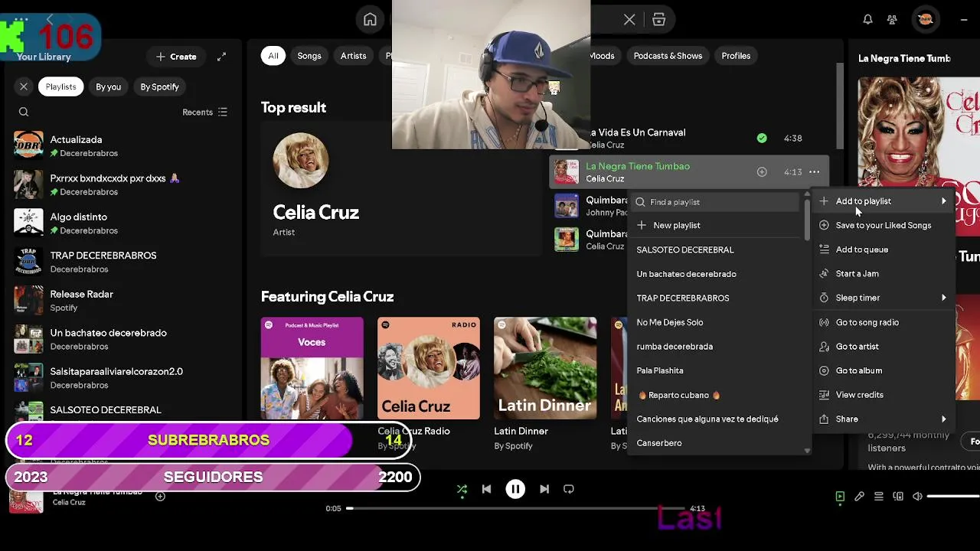The image size is (980, 551).
Task: Open the Browse icon beside search
Action: point(658,20)
